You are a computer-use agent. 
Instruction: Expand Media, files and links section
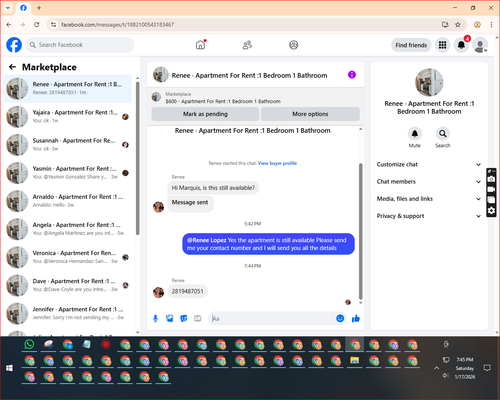pyautogui.click(x=429, y=199)
